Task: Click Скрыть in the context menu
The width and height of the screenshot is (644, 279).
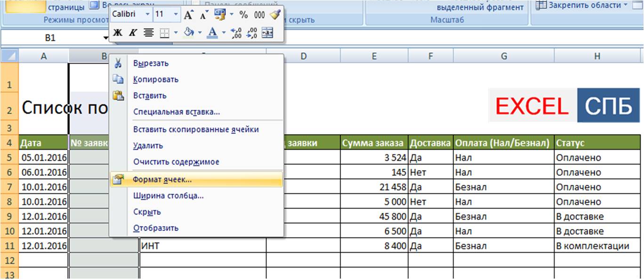Action: click(x=147, y=212)
